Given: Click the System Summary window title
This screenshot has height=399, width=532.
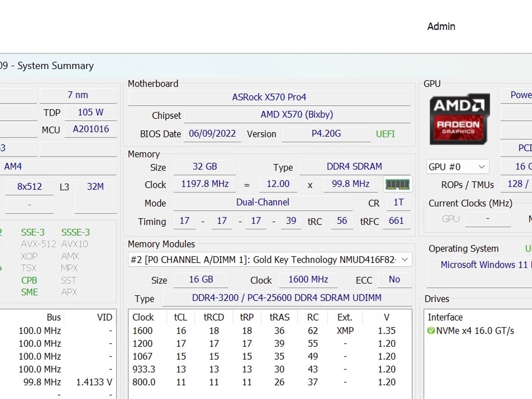Looking at the screenshot, I should 55,66.
